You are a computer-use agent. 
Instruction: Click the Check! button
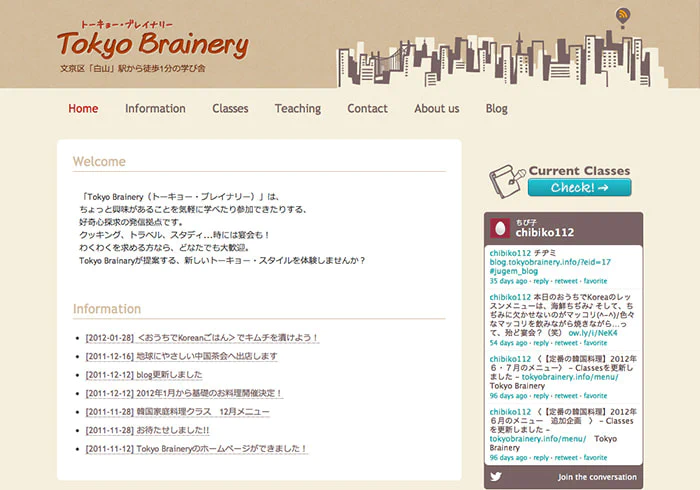tap(579, 187)
